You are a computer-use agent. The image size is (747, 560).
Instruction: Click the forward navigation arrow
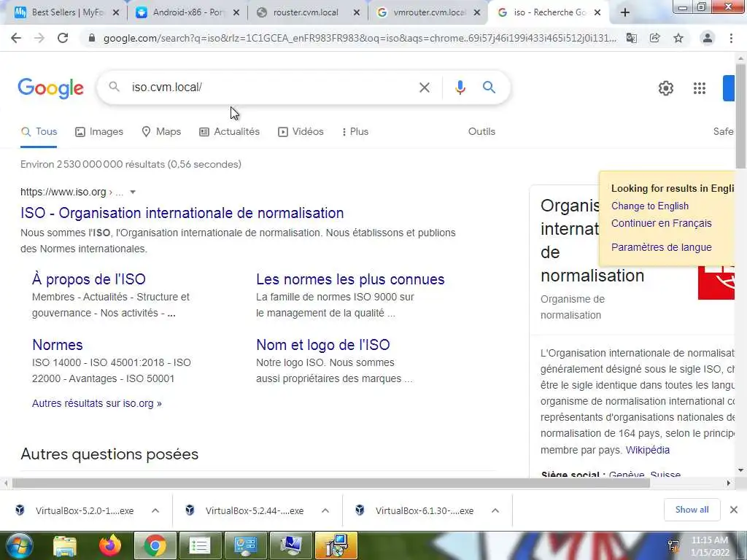[x=39, y=38]
